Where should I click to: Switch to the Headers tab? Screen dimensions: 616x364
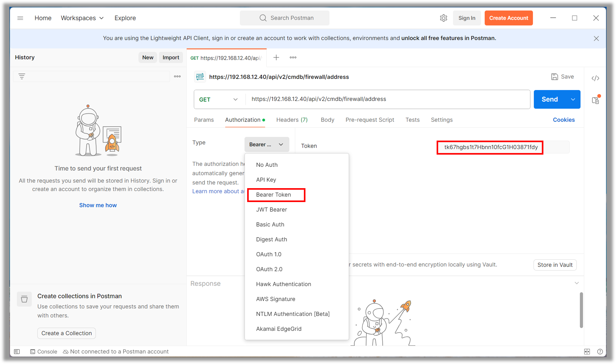292,120
